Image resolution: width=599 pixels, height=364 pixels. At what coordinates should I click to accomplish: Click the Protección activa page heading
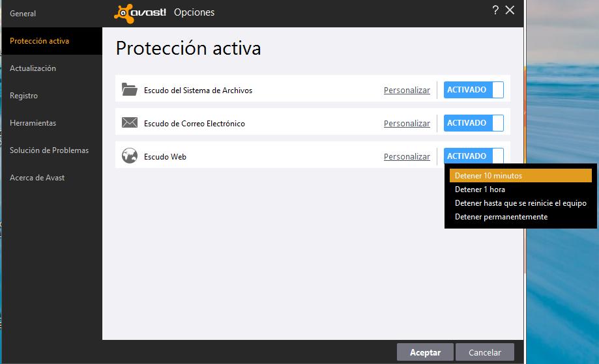[x=188, y=48]
